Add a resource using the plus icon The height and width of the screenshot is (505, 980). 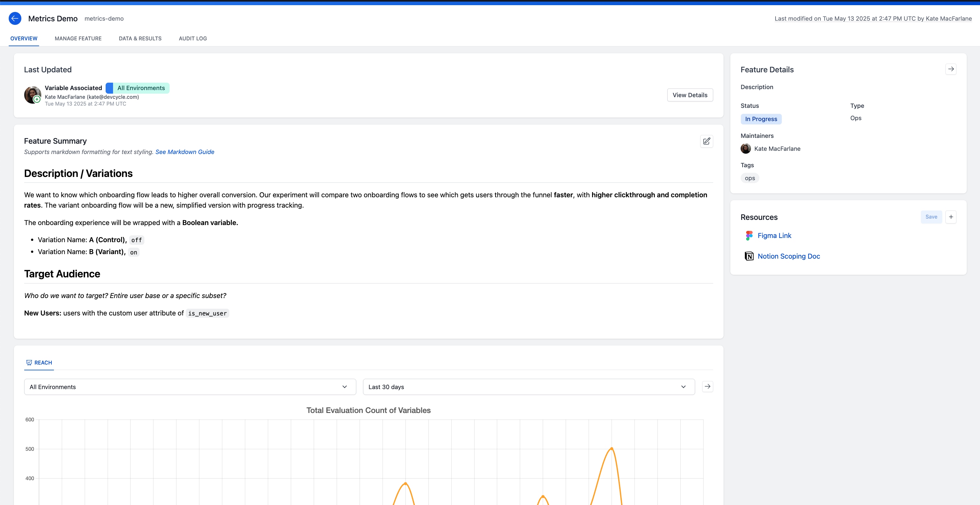(x=951, y=217)
